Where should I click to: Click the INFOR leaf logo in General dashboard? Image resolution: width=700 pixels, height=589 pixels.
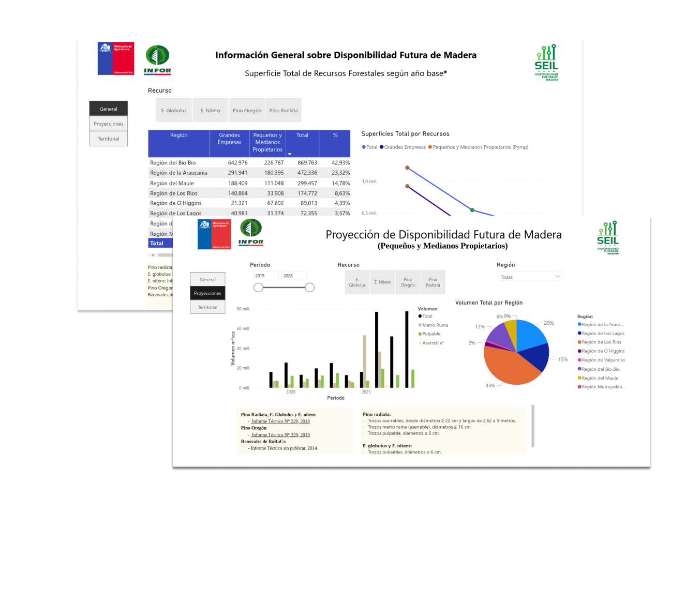click(x=157, y=59)
